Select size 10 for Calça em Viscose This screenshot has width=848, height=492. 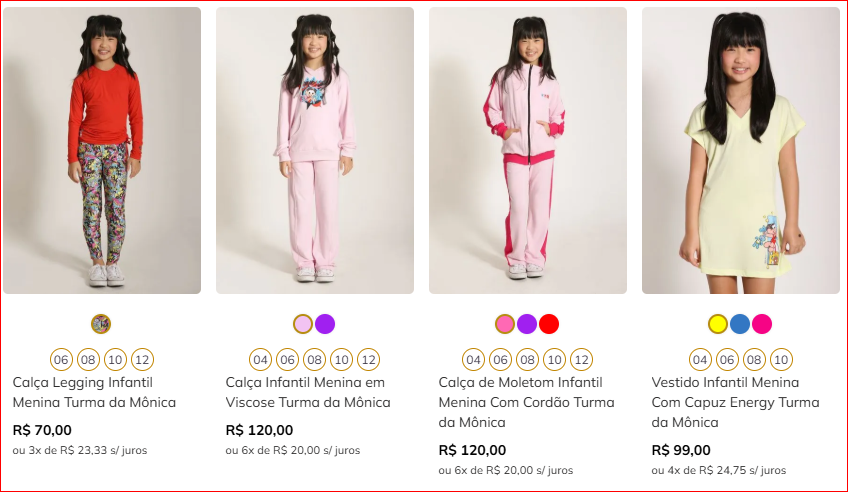[341, 359]
